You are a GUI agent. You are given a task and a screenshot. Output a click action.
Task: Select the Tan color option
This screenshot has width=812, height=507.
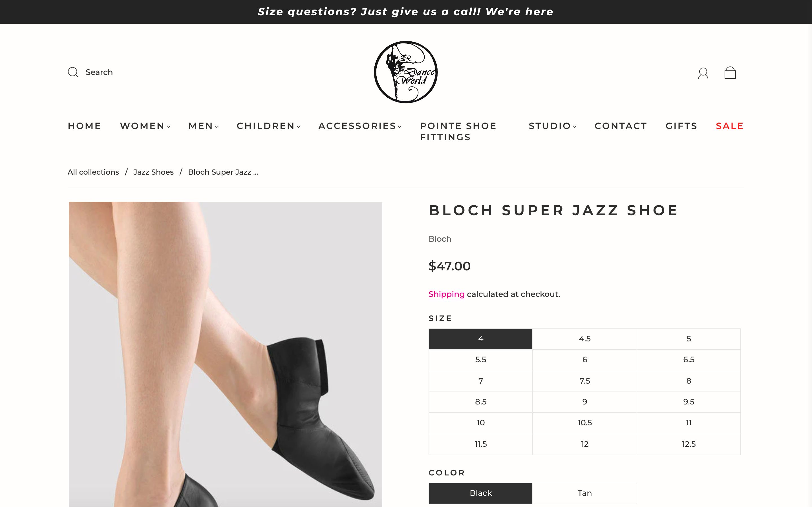(x=584, y=493)
